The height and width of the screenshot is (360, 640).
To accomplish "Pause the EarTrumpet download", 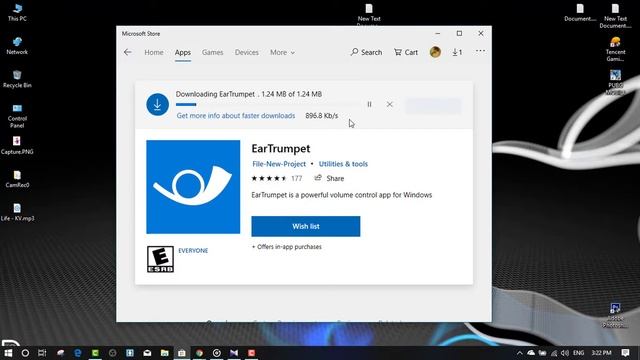I will tap(369, 104).
